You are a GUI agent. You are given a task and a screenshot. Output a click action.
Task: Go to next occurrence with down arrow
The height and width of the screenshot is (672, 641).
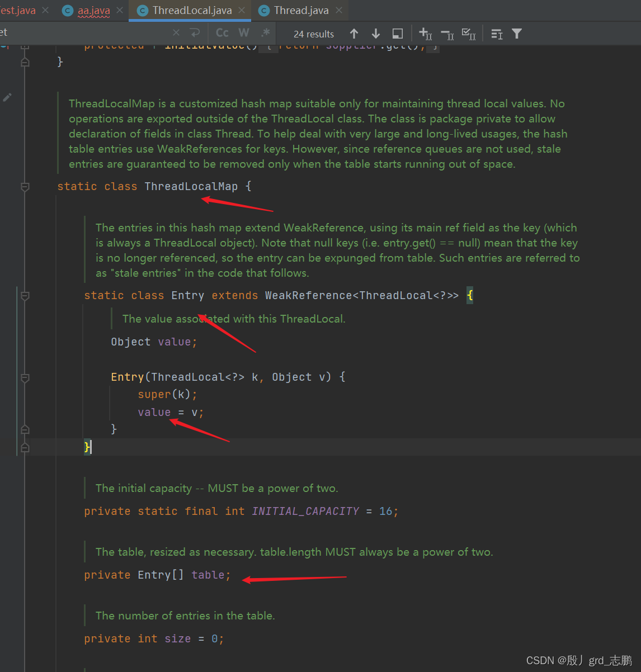(x=375, y=34)
